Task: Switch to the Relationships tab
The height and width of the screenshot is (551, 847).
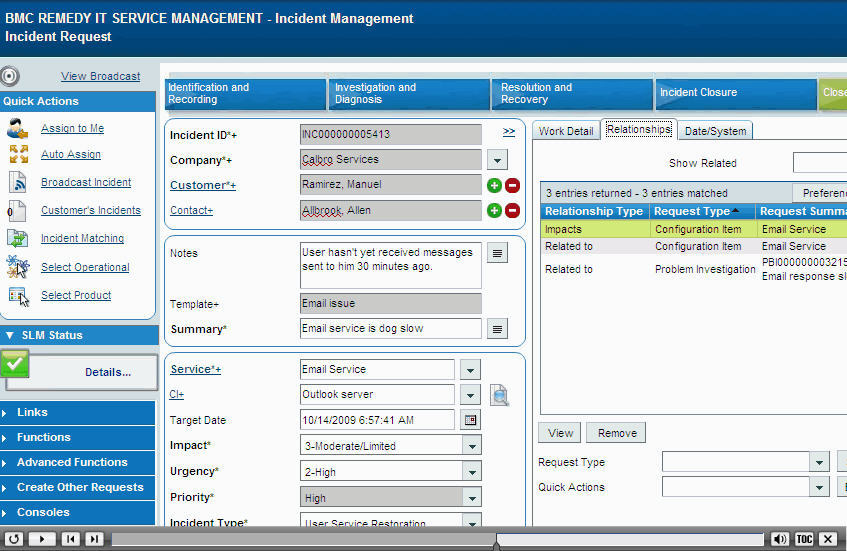Action: click(638, 130)
